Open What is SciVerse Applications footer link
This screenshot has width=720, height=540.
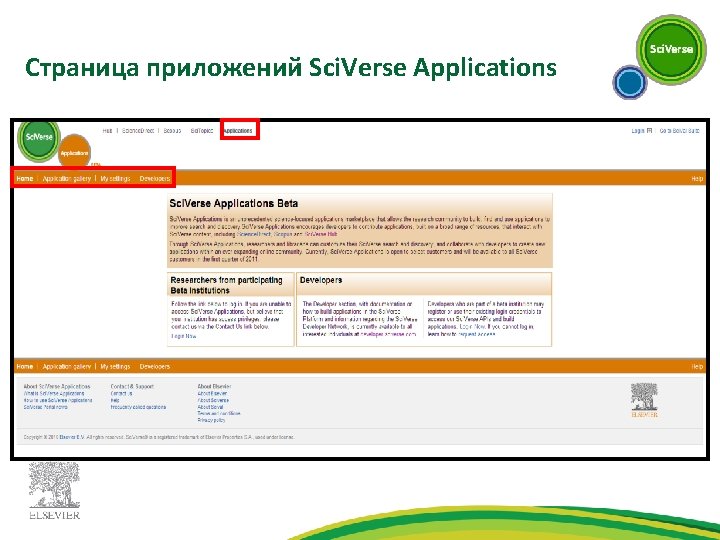tap(54, 394)
